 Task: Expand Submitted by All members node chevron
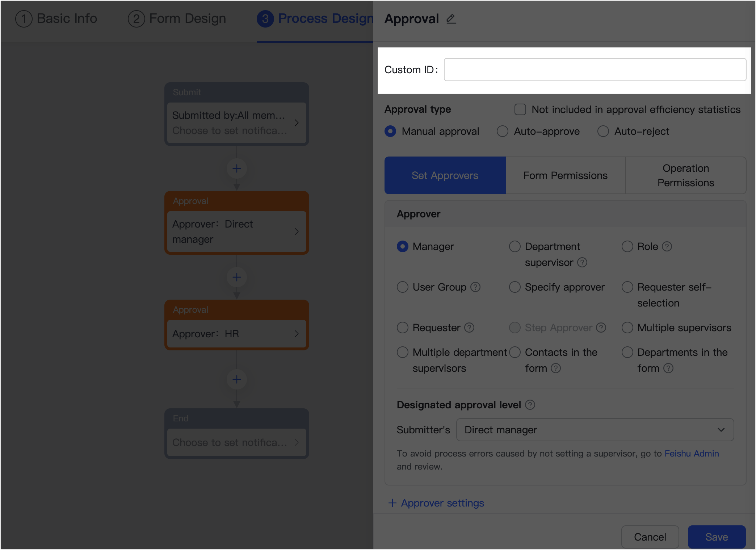tap(297, 123)
